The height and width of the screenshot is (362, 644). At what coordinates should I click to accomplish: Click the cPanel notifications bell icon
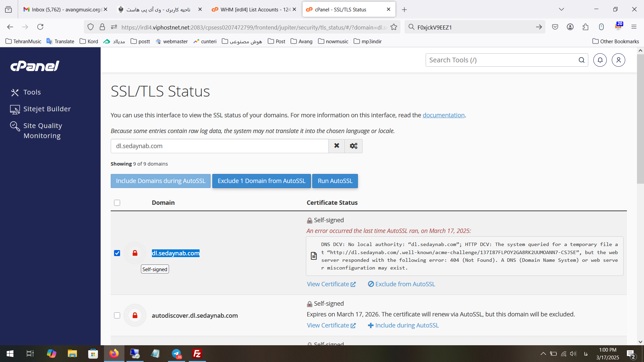point(600,60)
